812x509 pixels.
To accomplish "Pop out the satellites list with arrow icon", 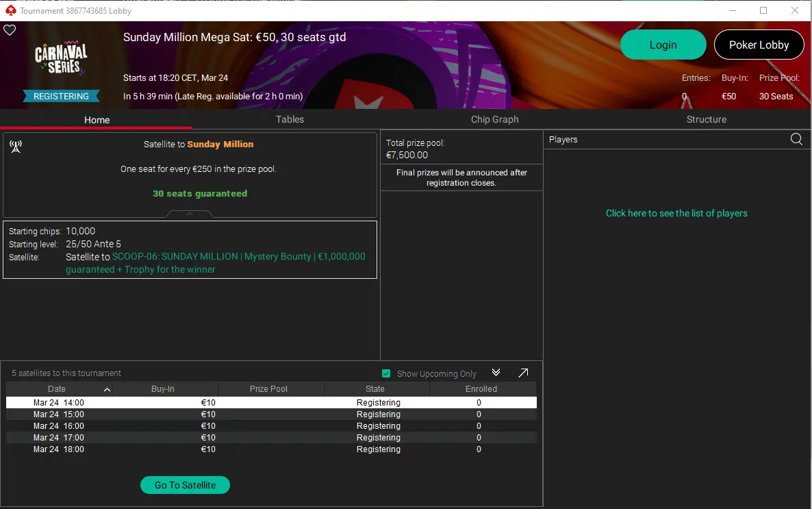I will (x=524, y=373).
